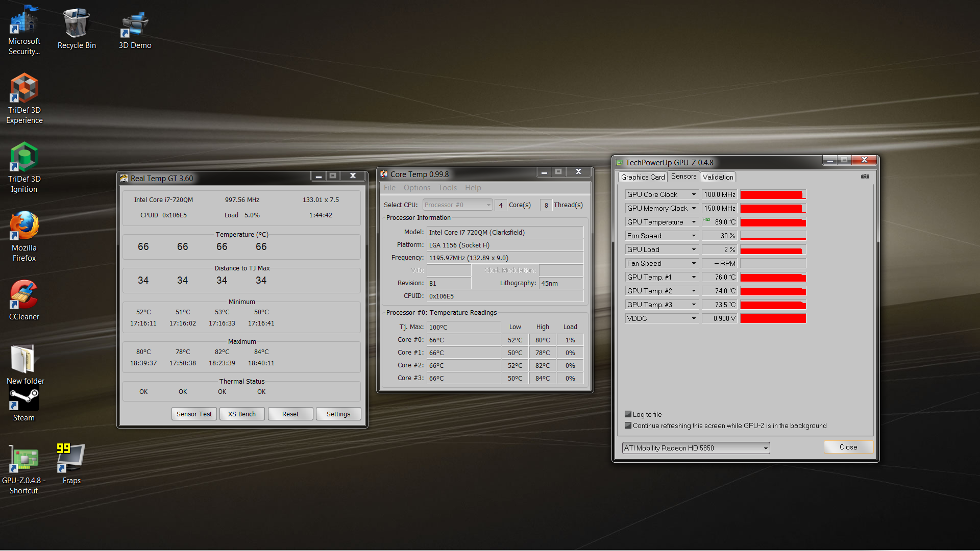Image resolution: width=980 pixels, height=551 pixels.
Task: Click the Tj. Max 100°C field
Action: point(463,327)
